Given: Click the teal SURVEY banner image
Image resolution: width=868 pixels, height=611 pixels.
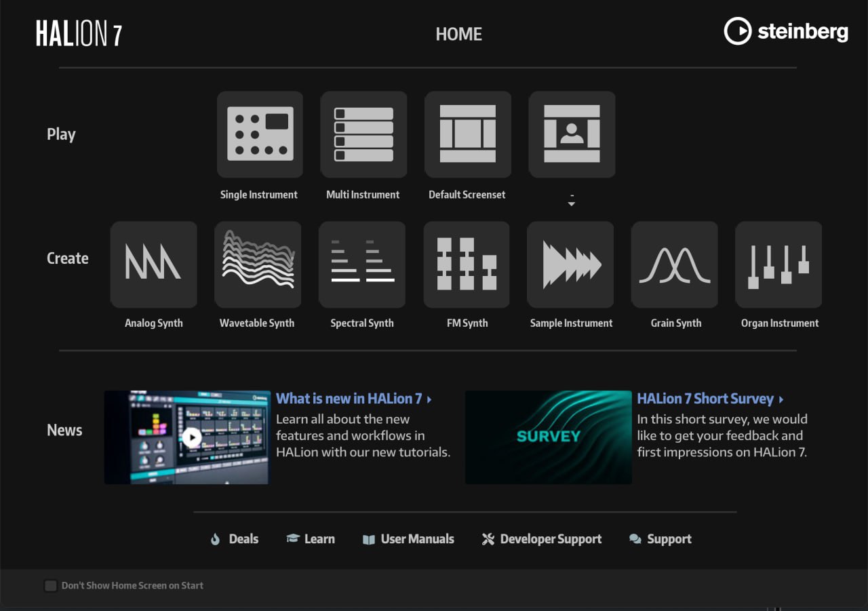Looking at the screenshot, I should [548, 437].
